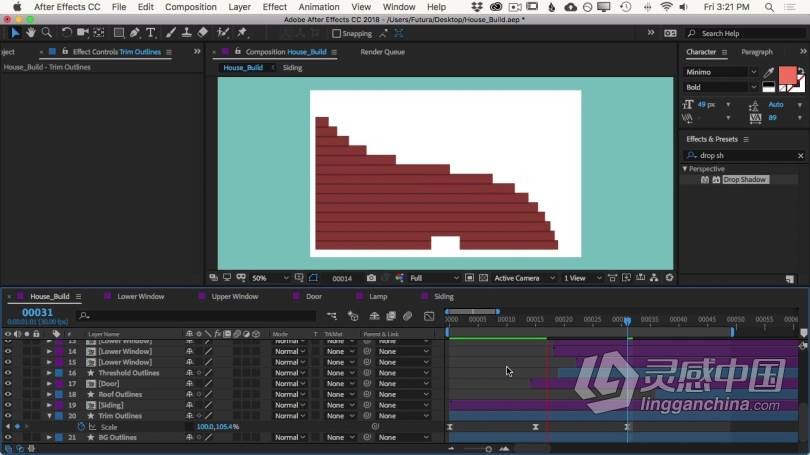810x455 pixels.
Task: Switch to the Lower Window timeline tab
Action: (x=140, y=296)
